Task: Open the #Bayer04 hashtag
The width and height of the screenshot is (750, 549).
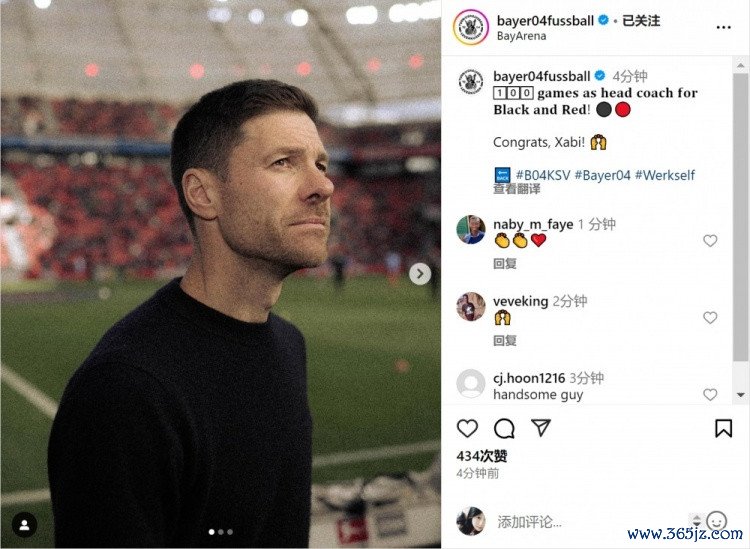Action: click(602, 175)
